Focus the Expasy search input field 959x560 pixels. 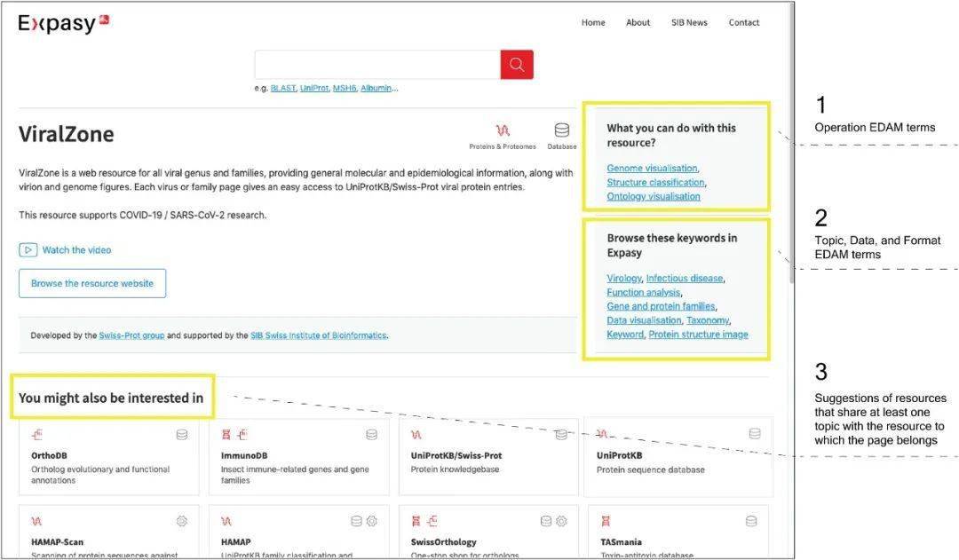[x=377, y=65]
